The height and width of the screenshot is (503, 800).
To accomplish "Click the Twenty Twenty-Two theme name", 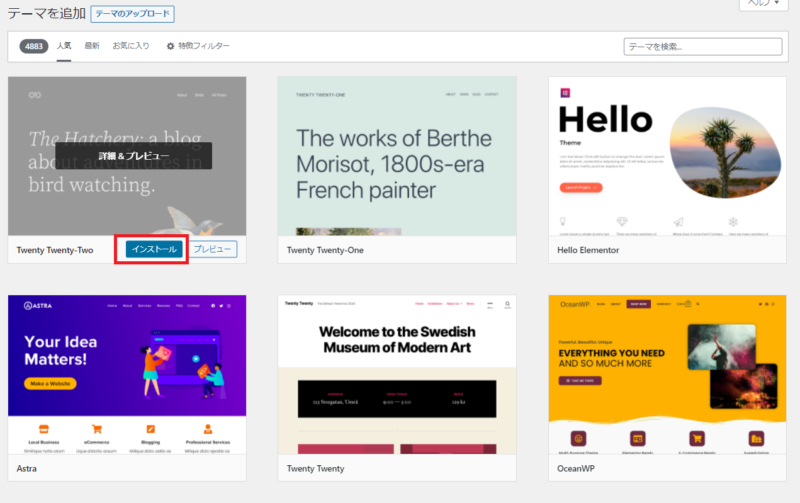I will point(55,250).
